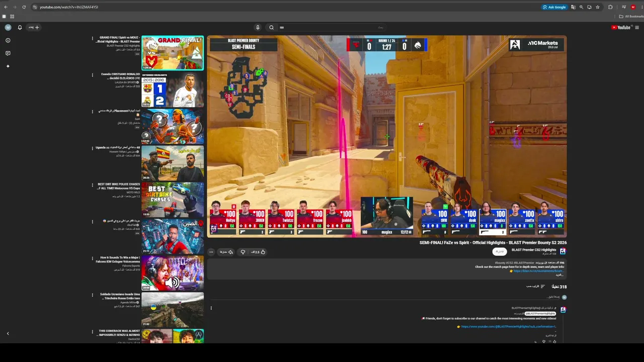Screen dimensions: 644x362
Task: Open the Cristiano Ronaldo El Clásico thumbnail
Action: pos(173,90)
